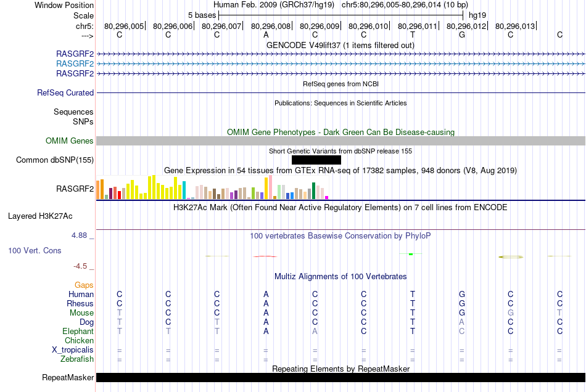
Task: Open the GTEx RASGRF2 expression bar chart
Action: point(212,187)
